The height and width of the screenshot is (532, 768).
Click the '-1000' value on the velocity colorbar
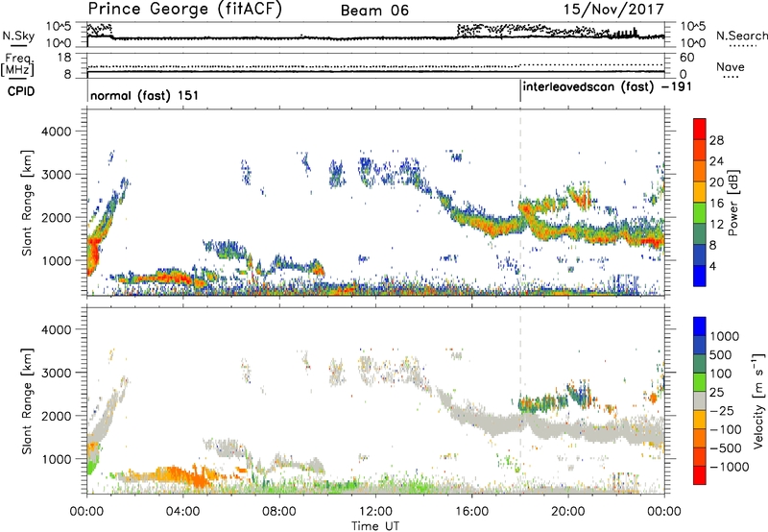click(730, 467)
